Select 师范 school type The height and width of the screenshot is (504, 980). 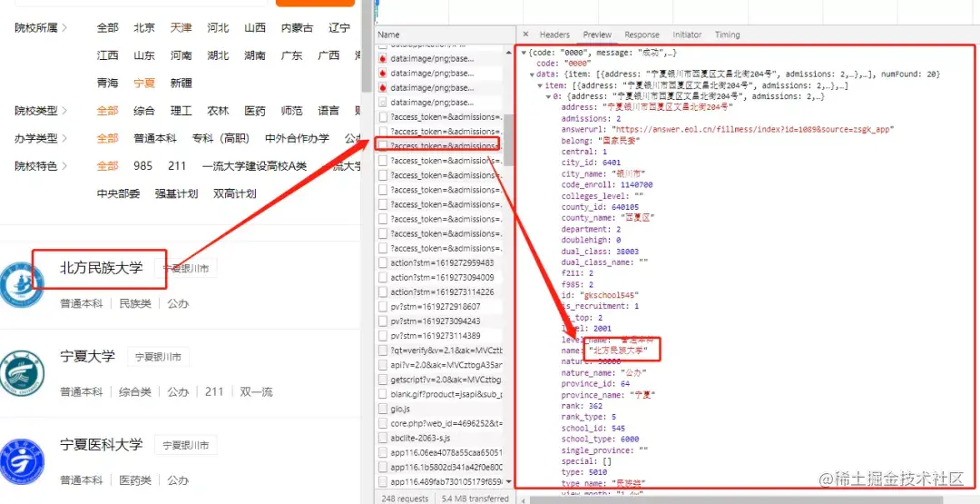click(x=292, y=112)
